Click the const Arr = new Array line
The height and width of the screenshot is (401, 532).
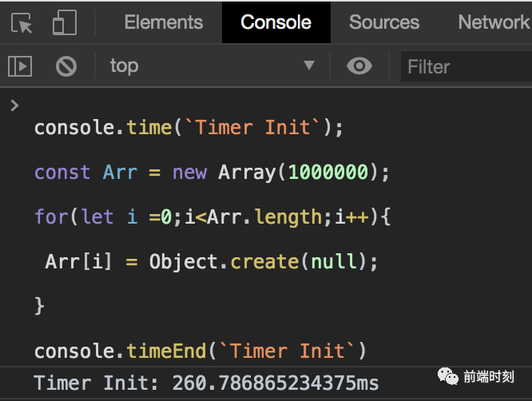[x=212, y=172]
